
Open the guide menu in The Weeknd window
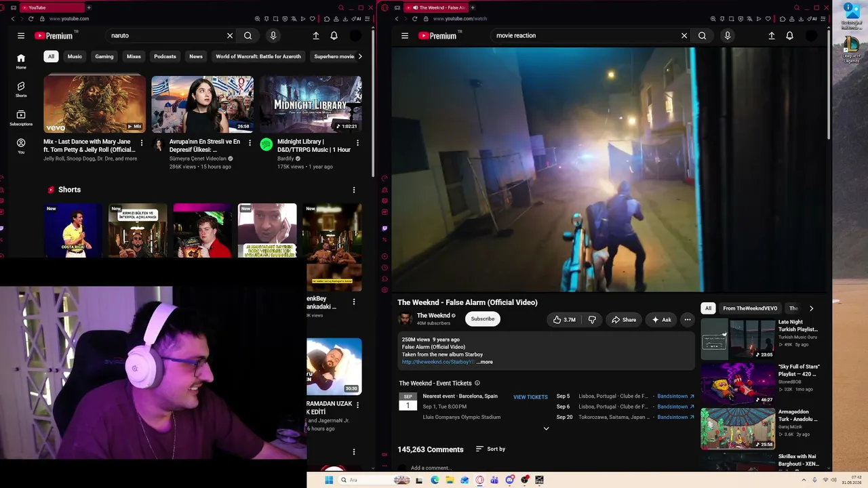click(405, 36)
